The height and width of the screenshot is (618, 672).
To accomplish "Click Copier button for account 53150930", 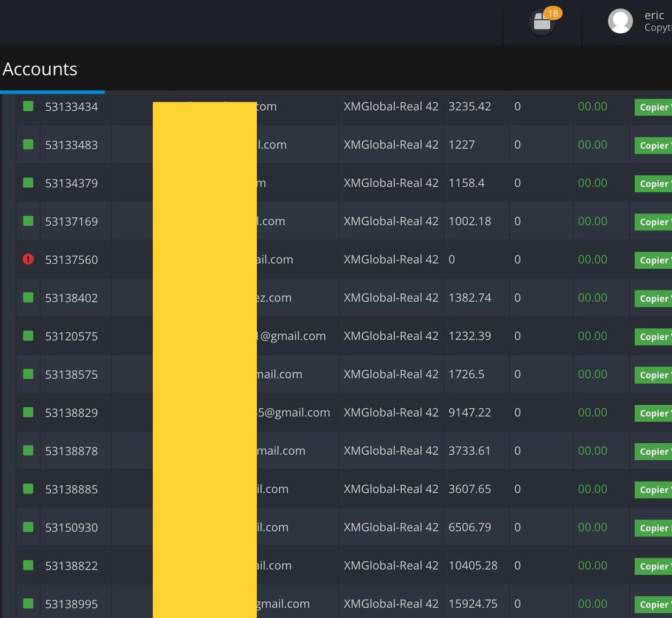I will [653, 528].
